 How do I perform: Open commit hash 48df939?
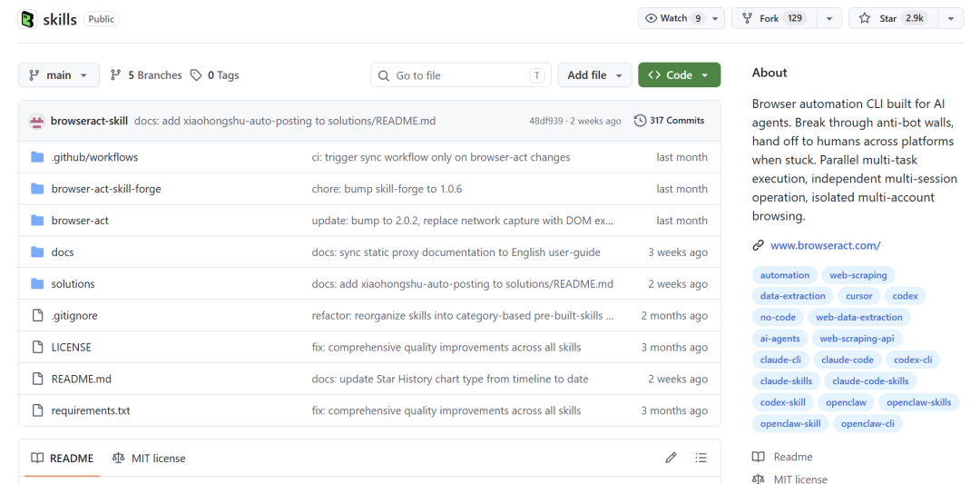click(x=545, y=122)
